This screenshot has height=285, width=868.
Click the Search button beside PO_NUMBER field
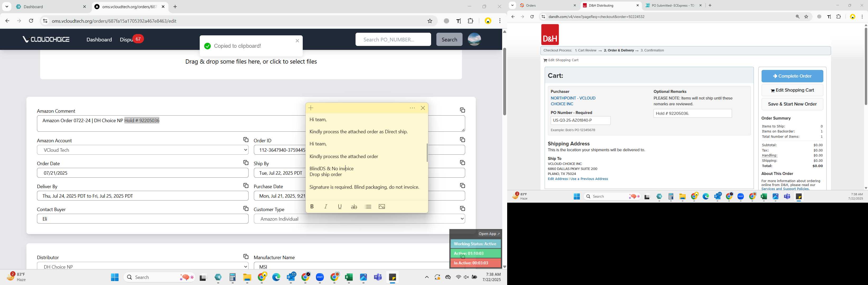449,39
